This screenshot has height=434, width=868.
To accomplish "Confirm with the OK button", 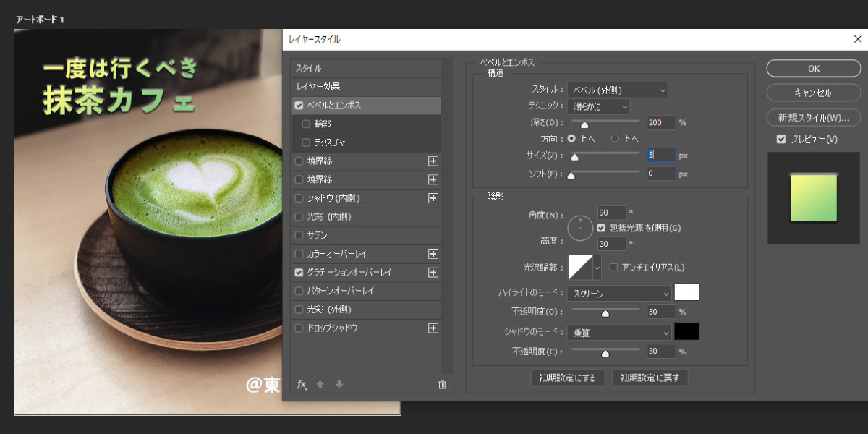I will (814, 69).
